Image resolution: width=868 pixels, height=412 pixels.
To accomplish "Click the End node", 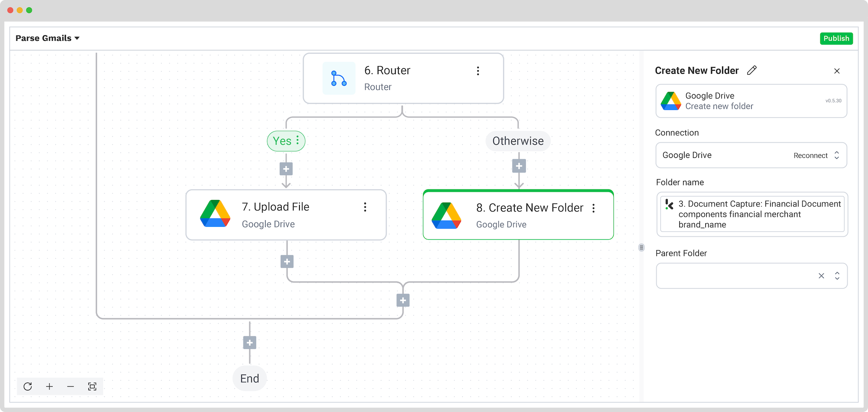I will (x=250, y=379).
